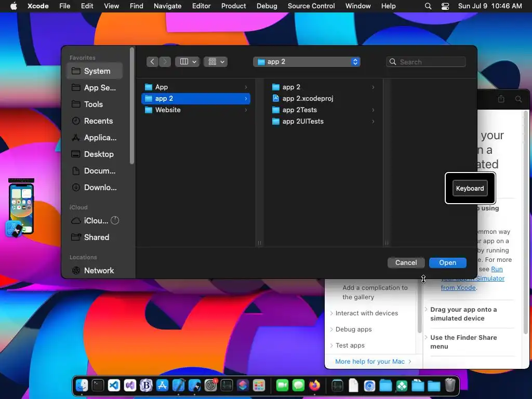This screenshot has width=532, height=399.
Task: Click the highlighted app 2 folder icon
Action: pos(148,98)
